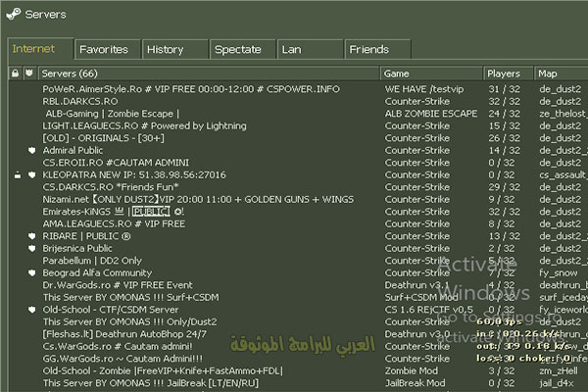Select the Old-School - Zombie FreeVIP server
Screen dimensions: 588x392
(x=163, y=371)
